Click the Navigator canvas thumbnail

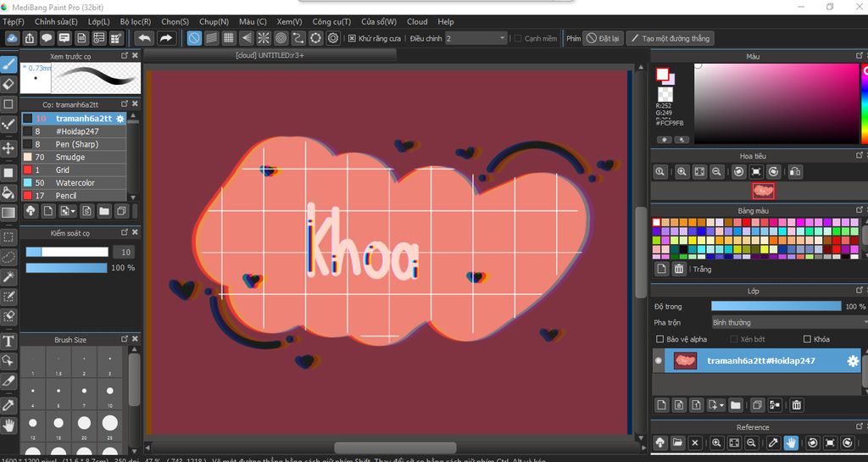click(x=764, y=191)
